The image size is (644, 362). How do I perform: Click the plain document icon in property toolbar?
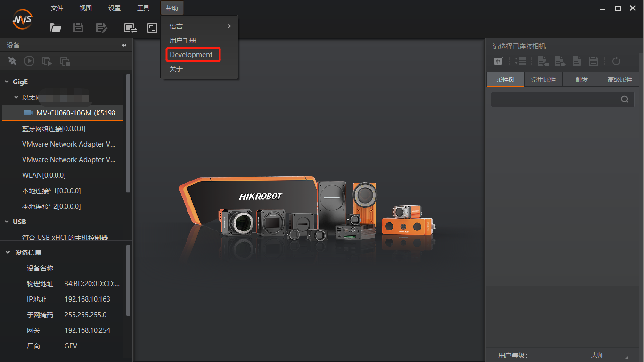577,61
